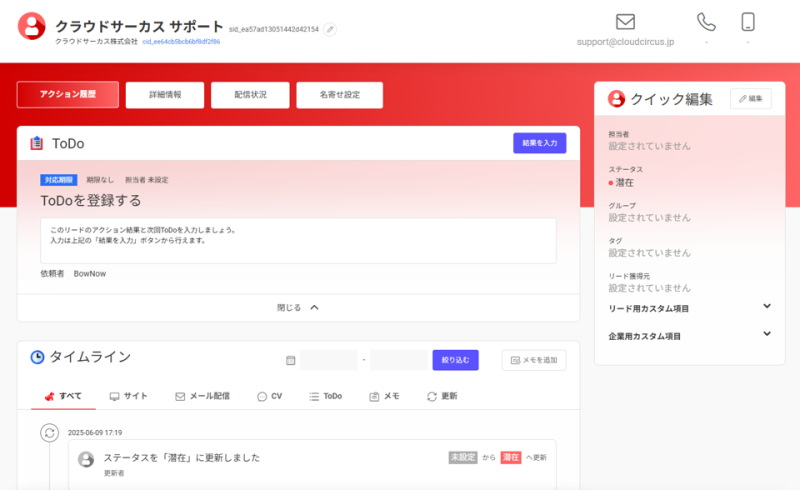Viewport: 800px width, 490px height.
Task: Switch to アクション履歴 tab
Action: click(x=68, y=94)
